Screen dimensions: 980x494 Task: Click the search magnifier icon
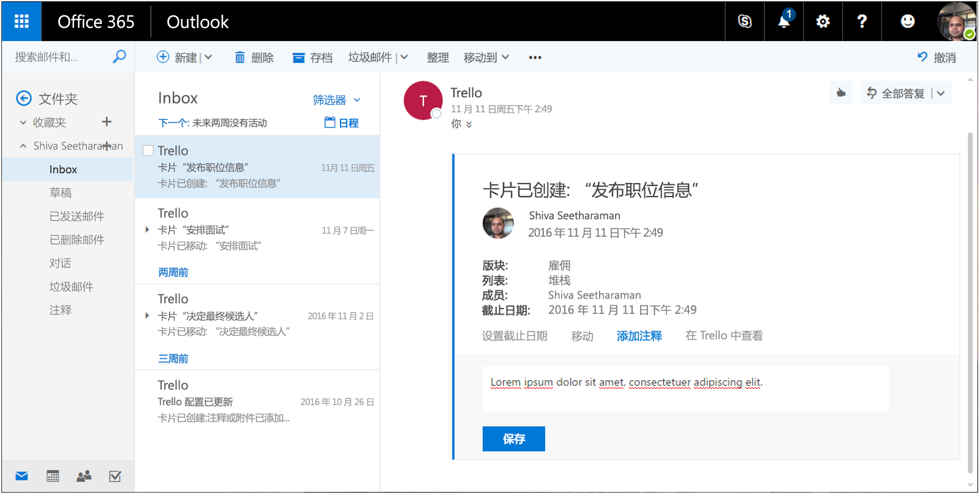point(119,57)
